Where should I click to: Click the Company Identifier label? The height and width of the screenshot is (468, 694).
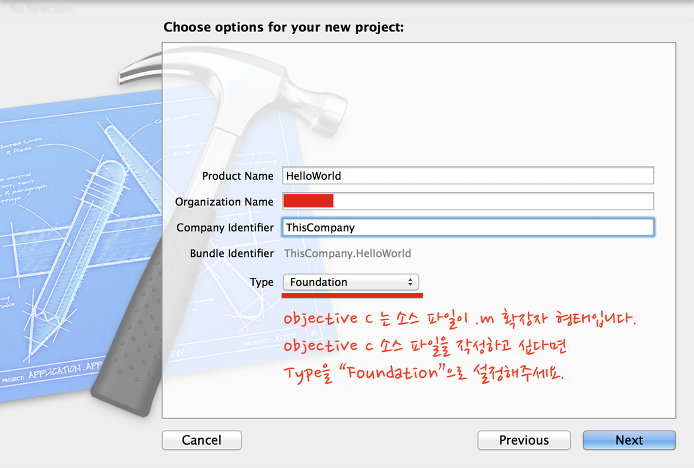225,228
